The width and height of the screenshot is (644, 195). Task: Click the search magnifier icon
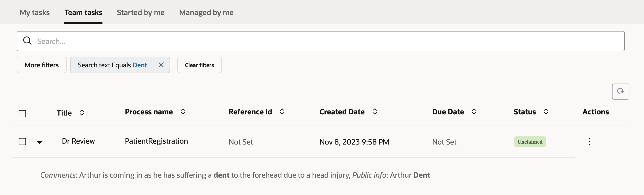(x=27, y=41)
